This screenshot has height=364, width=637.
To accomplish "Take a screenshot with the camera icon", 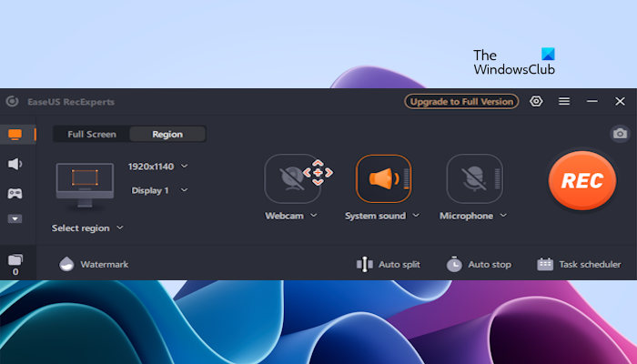I will pyautogui.click(x=620, y=134).
